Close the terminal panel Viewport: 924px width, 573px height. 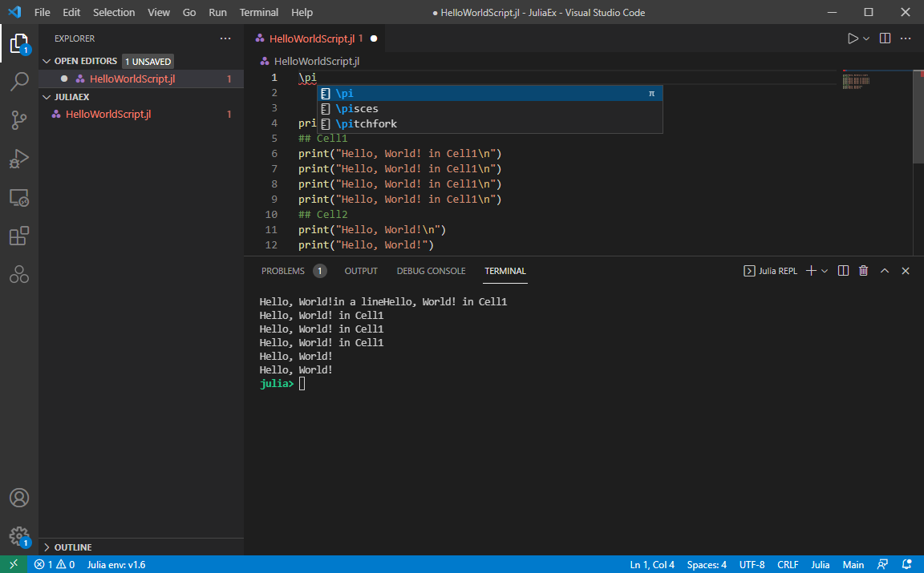click(906, 271)
